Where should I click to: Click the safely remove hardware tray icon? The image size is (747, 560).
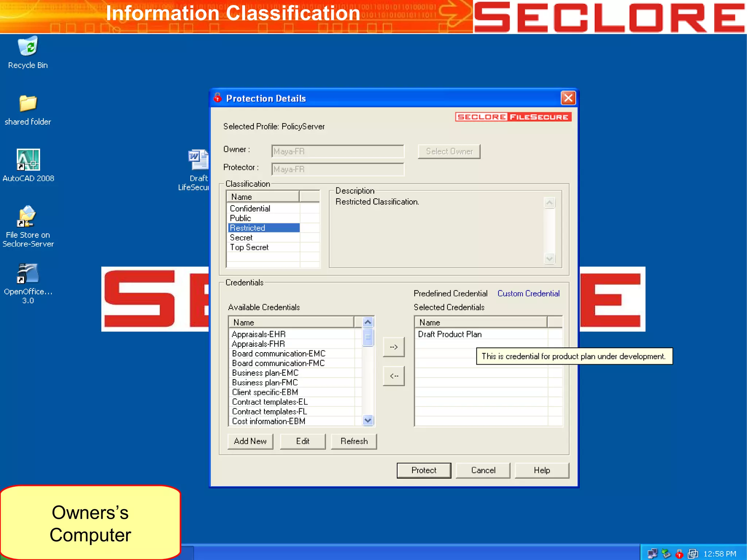tap(666, 554)
